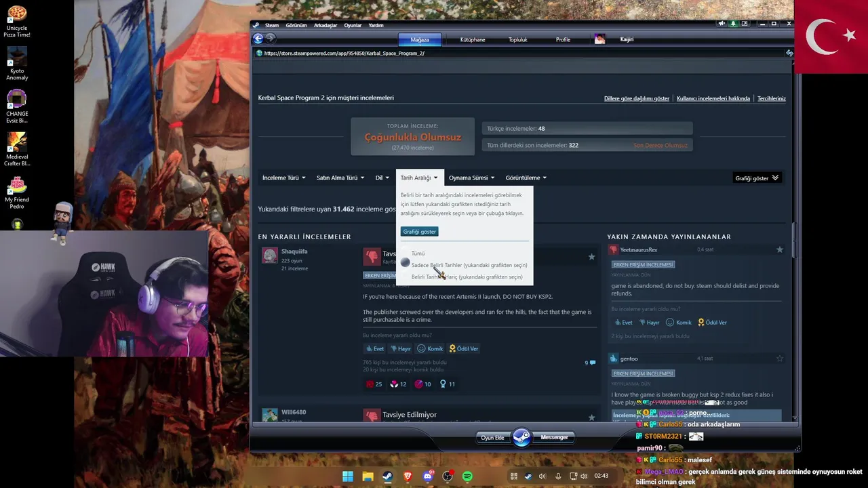Open the Görüntüleme dropdown
This screenshot has width=868, height=488.
click(x=526, y=178)
